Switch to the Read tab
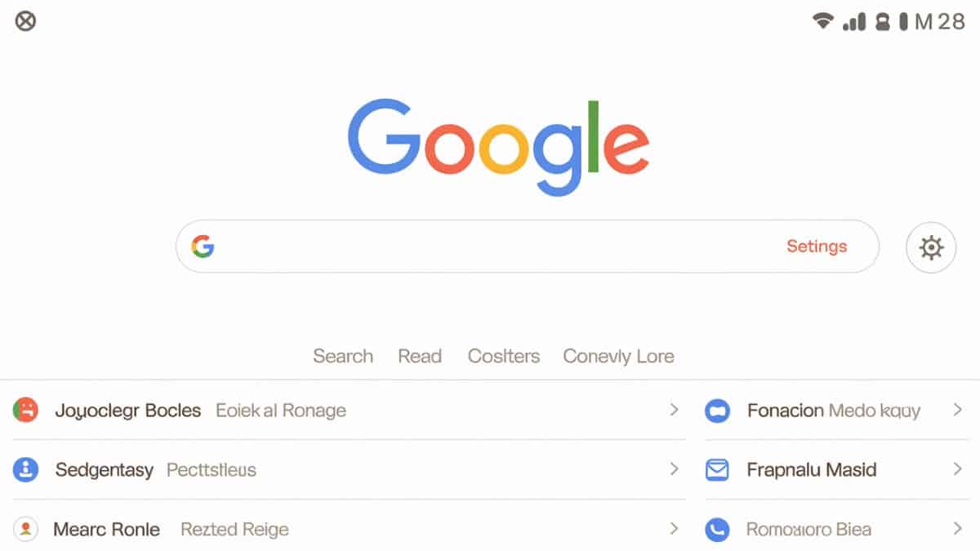Image resolution: width=980 pixels, height=551 pixels. pyautogui.click(x=420, y=357)
